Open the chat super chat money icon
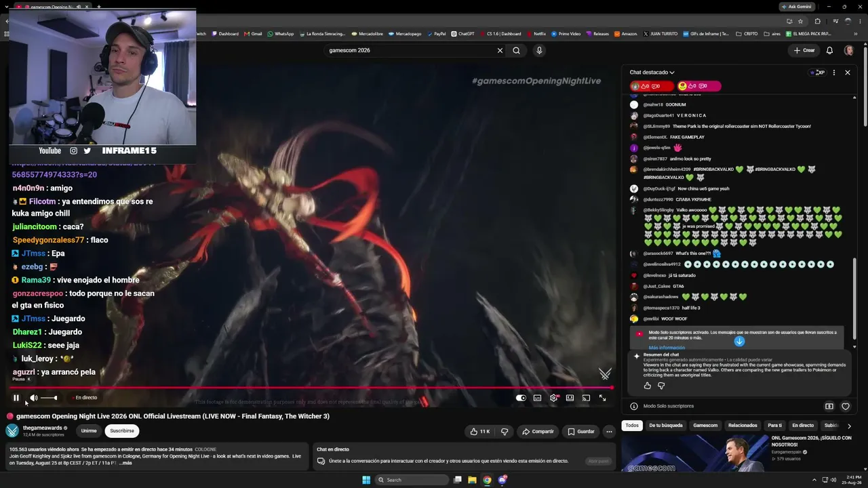Screen dimensions: 868x488 tap(829, 406)
